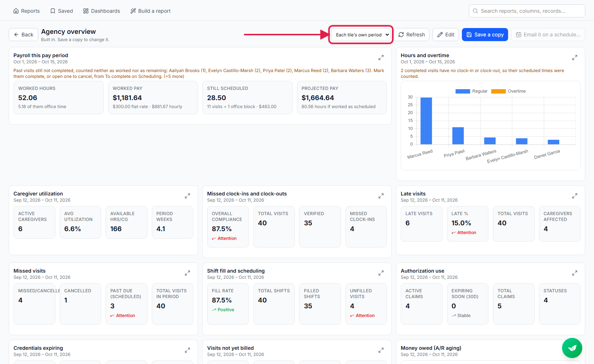Expand the Late visits tile
This screenshot has width=594, height=364.
pyautogui.click(x=575, y=196)
